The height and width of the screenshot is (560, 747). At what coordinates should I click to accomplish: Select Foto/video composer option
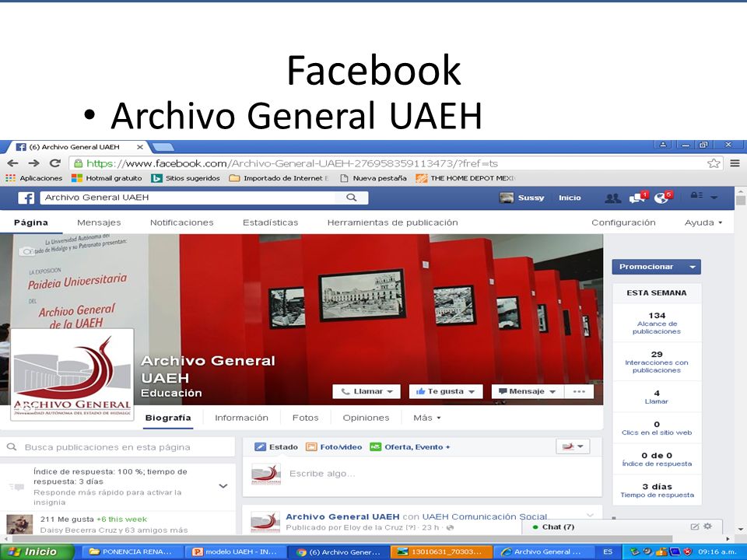tap(334, 446)
